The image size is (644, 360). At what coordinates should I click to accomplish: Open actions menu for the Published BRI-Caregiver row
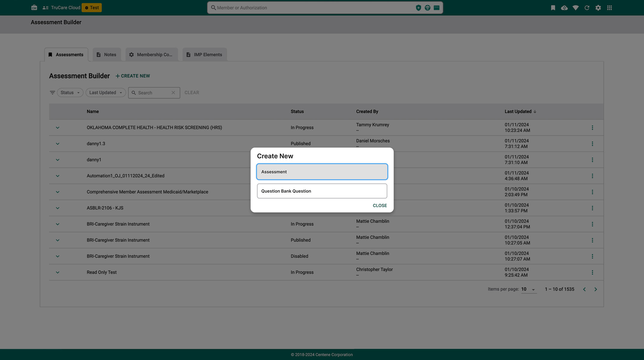coord(592,240)
